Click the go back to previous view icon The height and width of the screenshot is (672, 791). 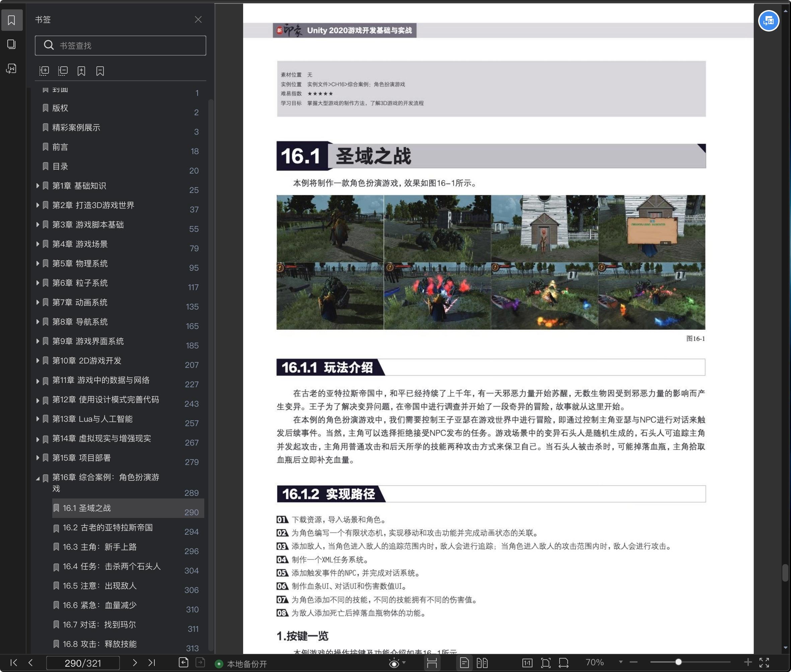click(183, 663)
